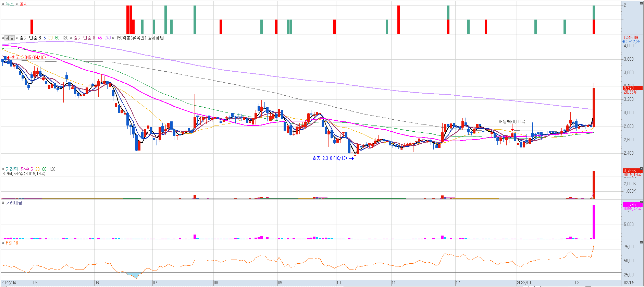644x287 pixels.
Task: Select the 3,764,592주(3,019.19%) volume readout
Action: tap(24, 174)
